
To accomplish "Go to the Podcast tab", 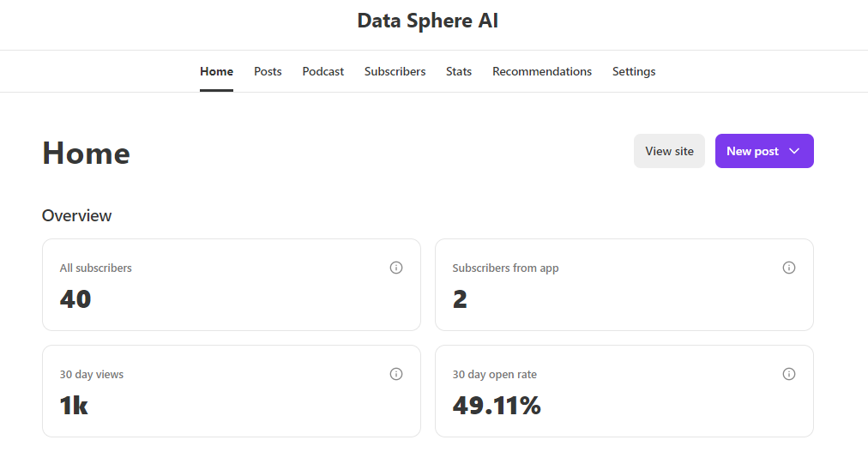I will 322,71.
